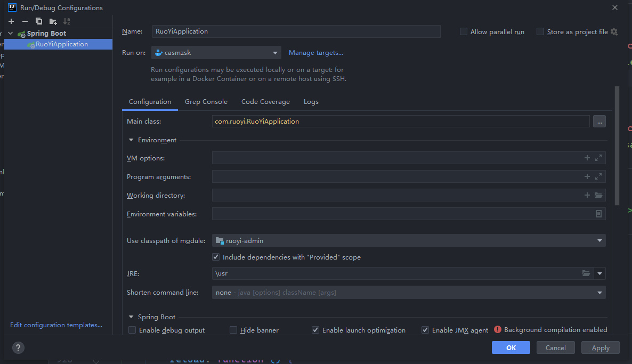The width and height of the screenshot is (632, 364).
Task: Open settings gear beside Store as project file
Action: click(x=614, y=32)
